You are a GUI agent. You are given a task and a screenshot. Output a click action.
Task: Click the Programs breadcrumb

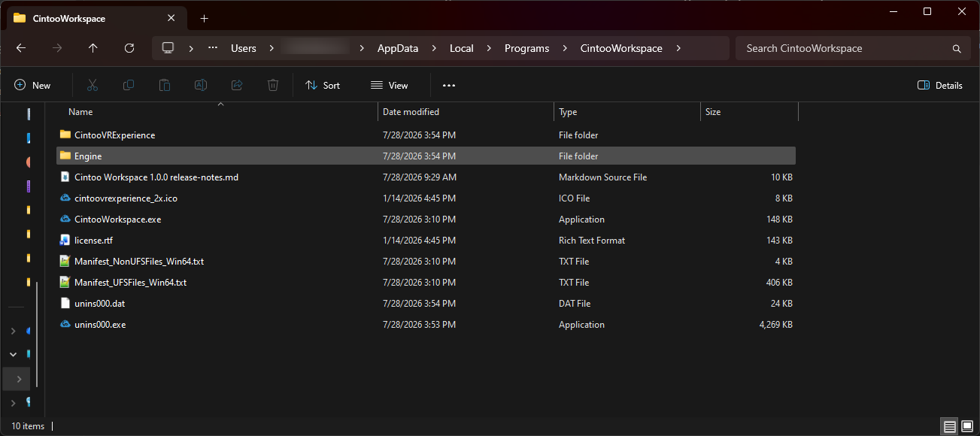(526, 48)
